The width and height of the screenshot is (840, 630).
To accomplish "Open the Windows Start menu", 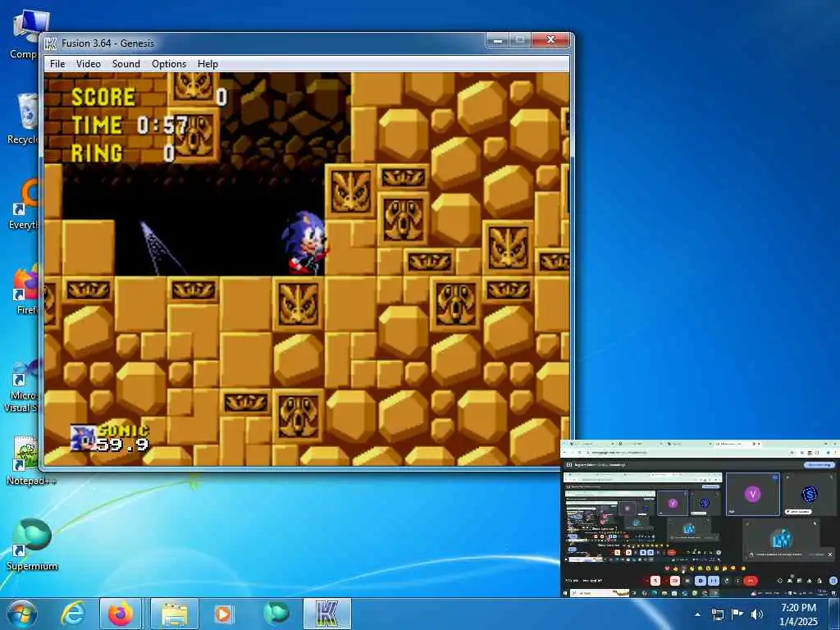I will click(22, 614).
